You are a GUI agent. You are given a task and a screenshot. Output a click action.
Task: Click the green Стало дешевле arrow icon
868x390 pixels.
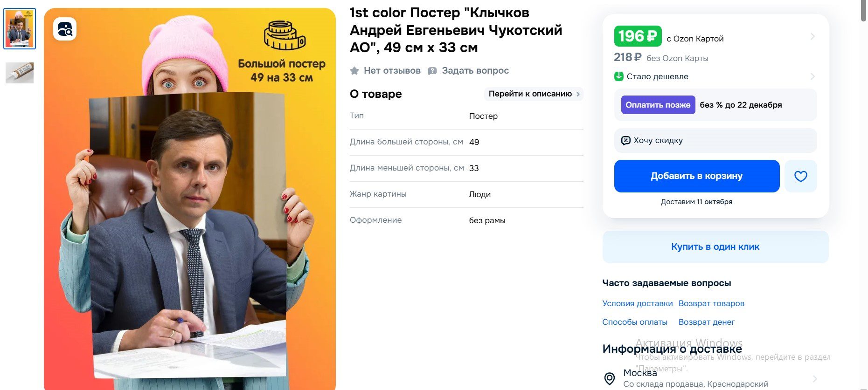(x=619, y=76)
